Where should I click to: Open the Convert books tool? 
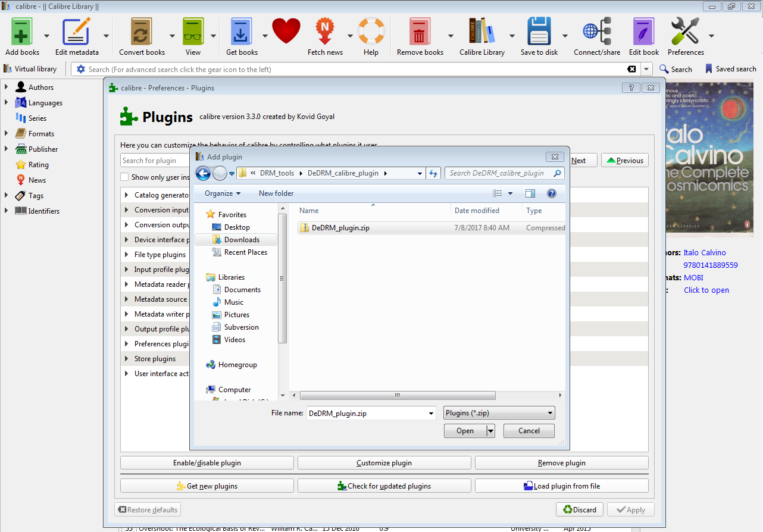(140, 31)
